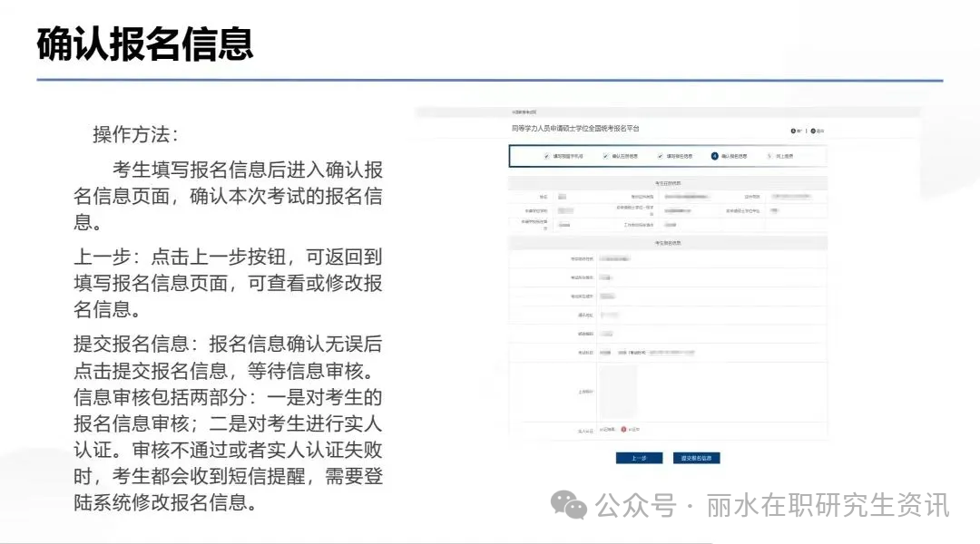Click the user avatar icon in the platform header
The width and height of the screenshot is (980, 544).
792,129
